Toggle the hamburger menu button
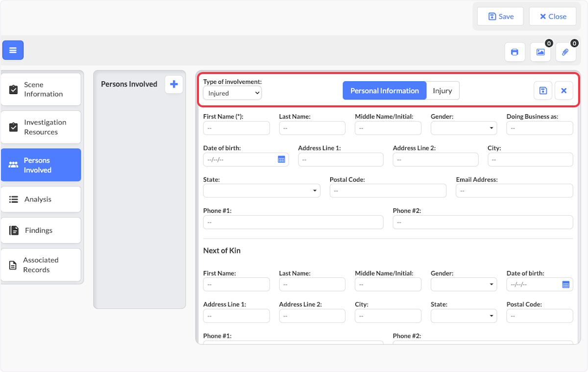The height and width of the screenshot is (372, 588). [13, 50]
